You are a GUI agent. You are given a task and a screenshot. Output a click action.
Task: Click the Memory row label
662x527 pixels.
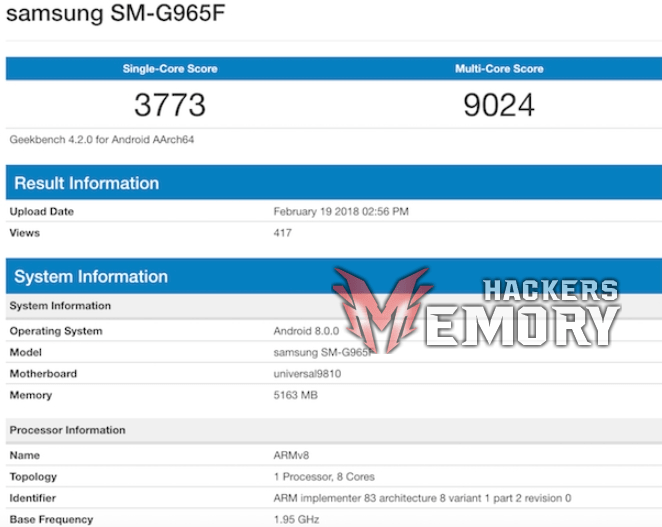tap(31, 395)
